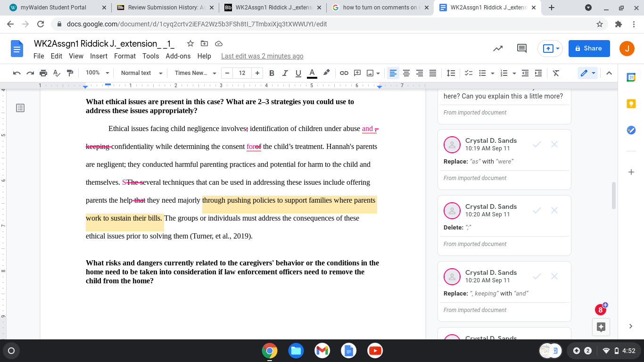Apply numbered list formatting
644x362 pixels.
click(x=504, y=73)
